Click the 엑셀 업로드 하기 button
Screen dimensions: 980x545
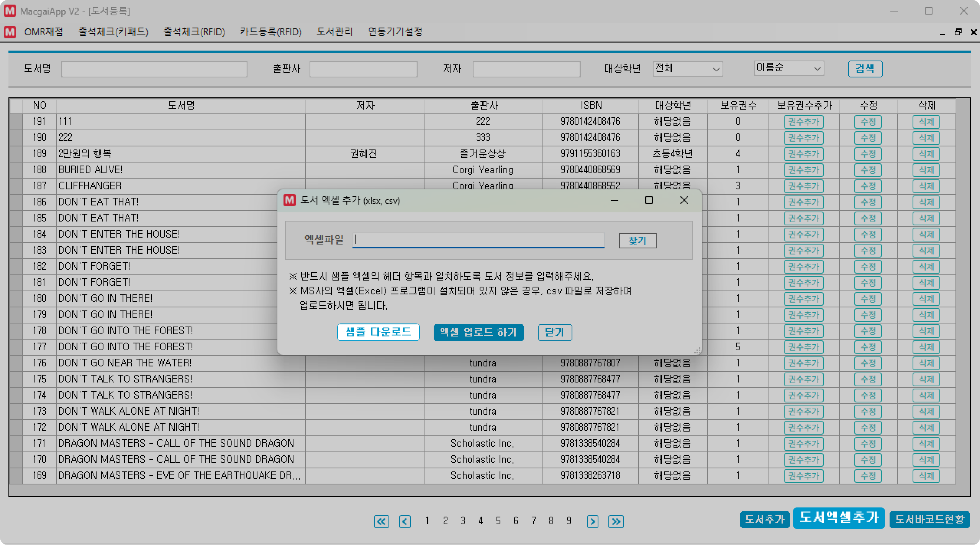click(x=479, y=332)
